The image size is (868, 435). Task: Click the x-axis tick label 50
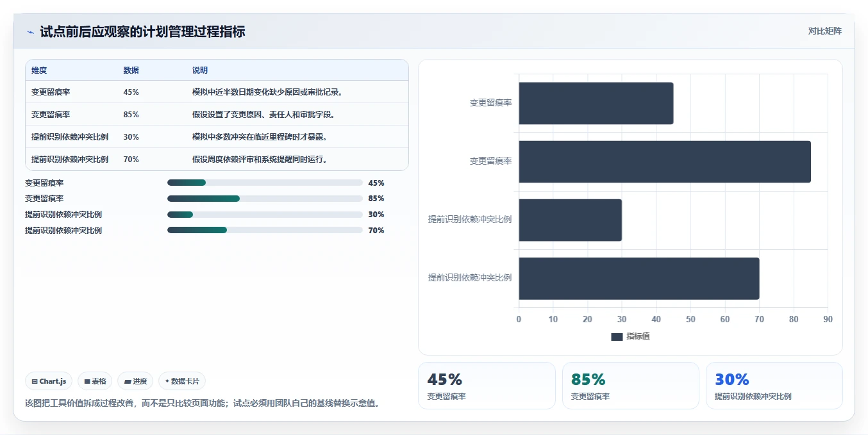[x=690, y=319]
